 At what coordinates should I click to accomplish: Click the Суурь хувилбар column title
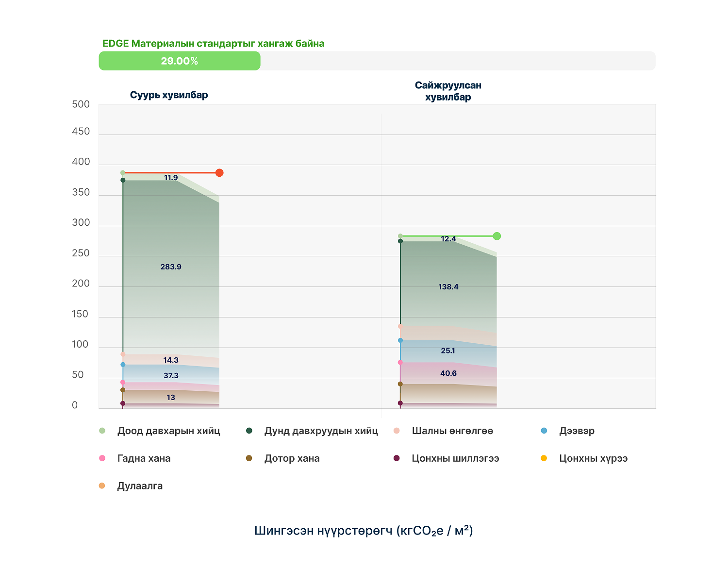[x=169, y=95]
